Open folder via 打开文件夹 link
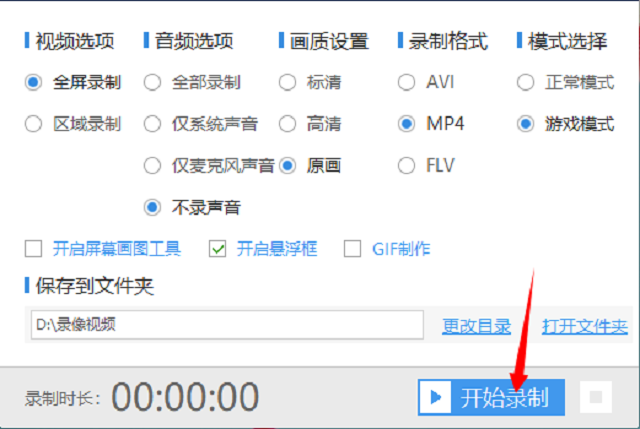The width and height of the screenshot is (640, 429). [x=584, y=326]
